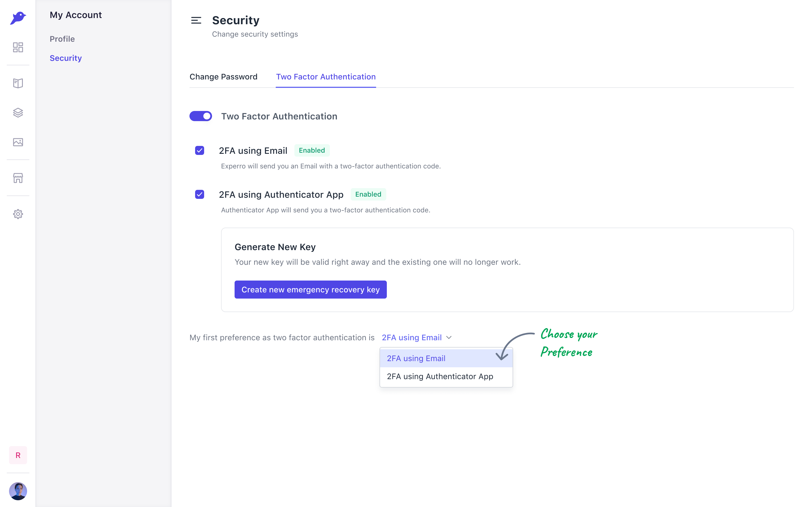Open the dashboard grid icon
Screen dimensions: 812x507
[x=18, y=47]
